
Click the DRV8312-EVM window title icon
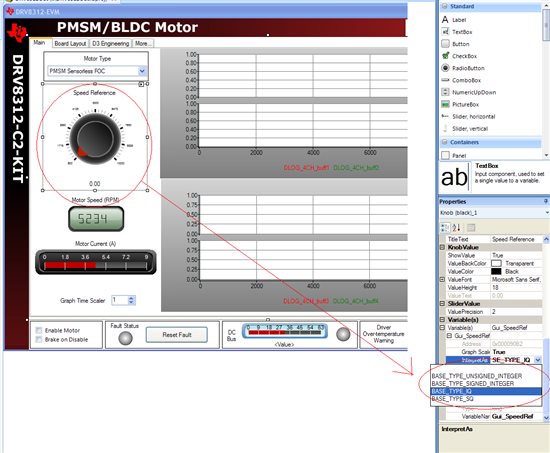10,12
